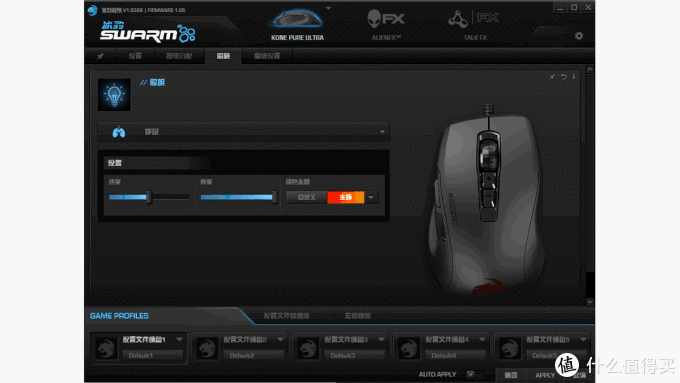Toggle the AUTO APPLY checkbox
The height and width of the screenshot is (383, 680).
point(471,374)
